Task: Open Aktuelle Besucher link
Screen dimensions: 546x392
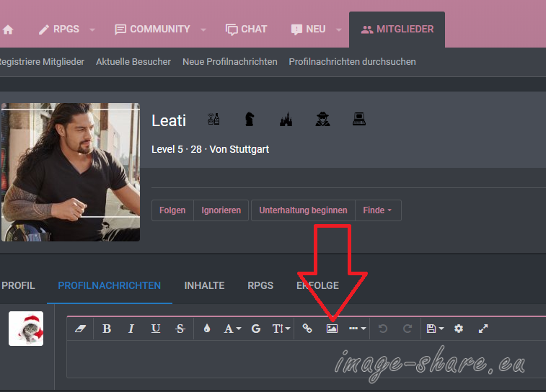Action: pyautogui.click(x=133, y=62)
